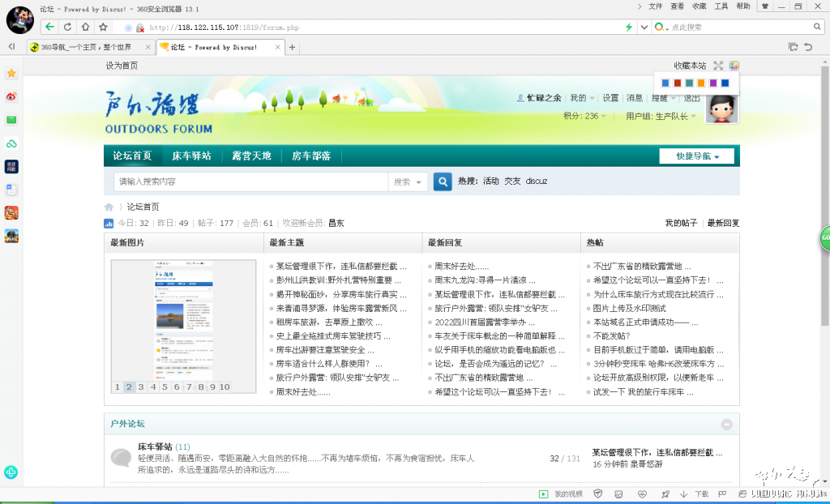This screenshot has width=830, height=504.
Task: Collapse the 户外论坛 section with minus button
Action: [727, 424]
